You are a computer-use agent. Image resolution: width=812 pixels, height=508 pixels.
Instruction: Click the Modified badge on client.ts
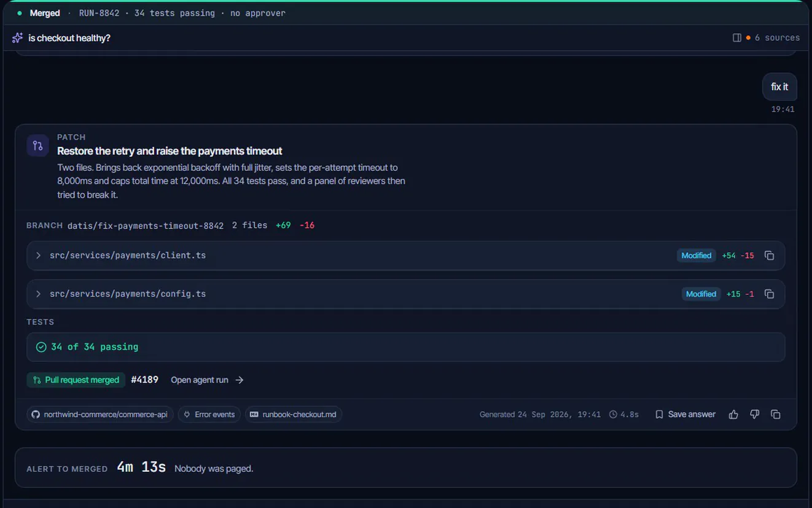click(x=697, y=256)
